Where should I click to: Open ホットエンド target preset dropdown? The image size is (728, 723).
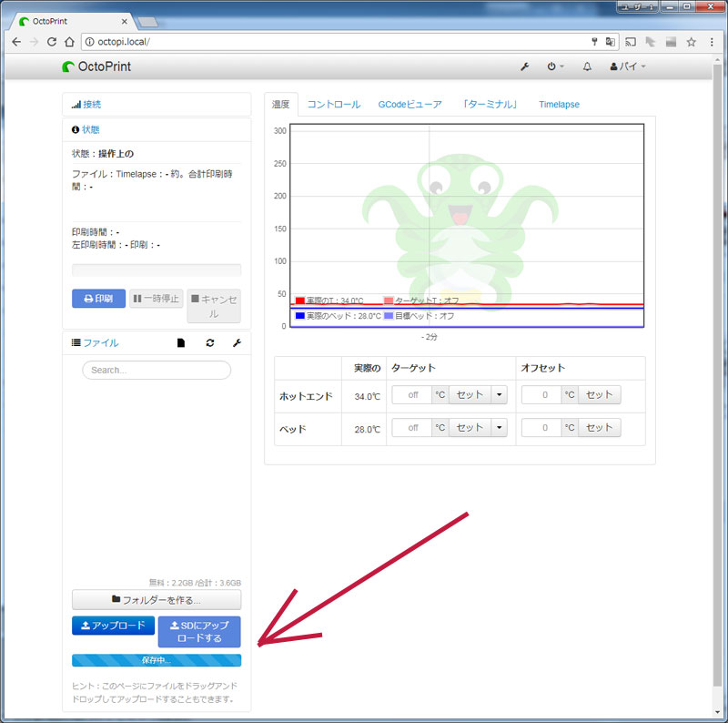point(499,395)
